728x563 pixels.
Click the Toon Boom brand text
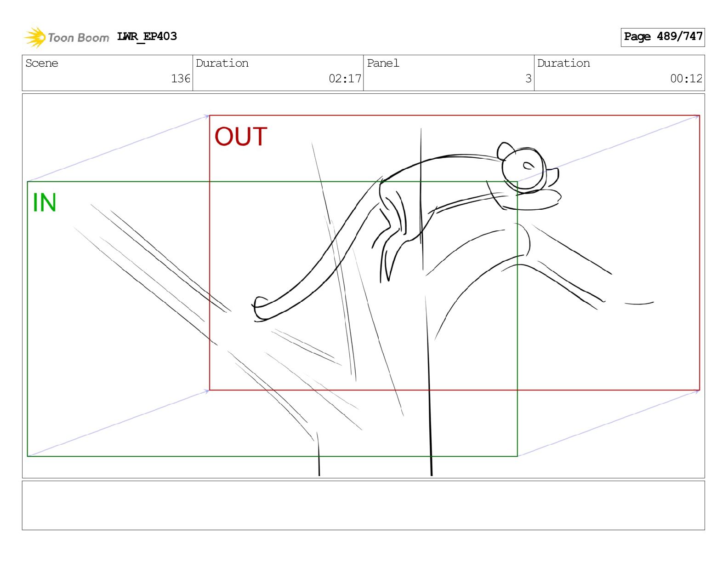point(79,38)
